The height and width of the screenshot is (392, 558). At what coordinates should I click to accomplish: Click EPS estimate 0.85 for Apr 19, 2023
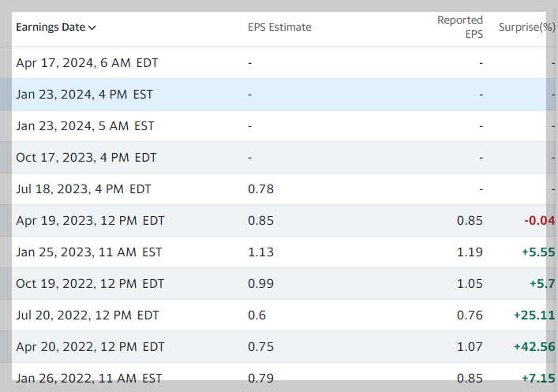261,221
